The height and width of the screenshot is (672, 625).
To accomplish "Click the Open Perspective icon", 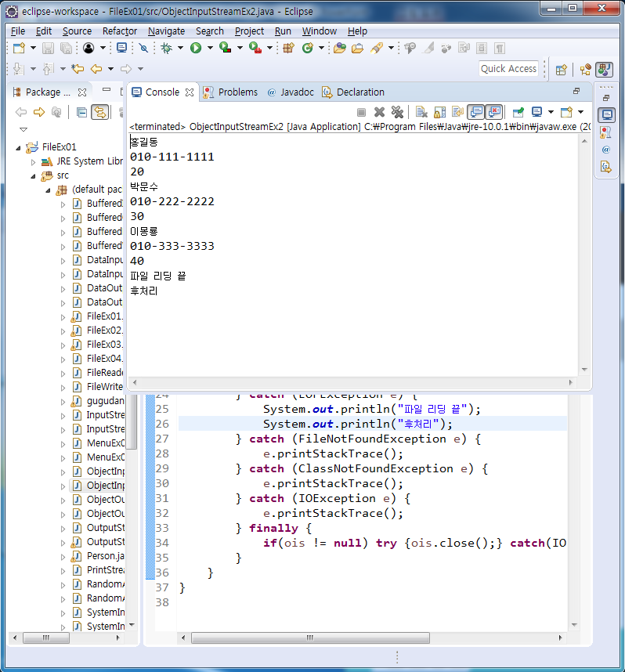I will [561, 70].
